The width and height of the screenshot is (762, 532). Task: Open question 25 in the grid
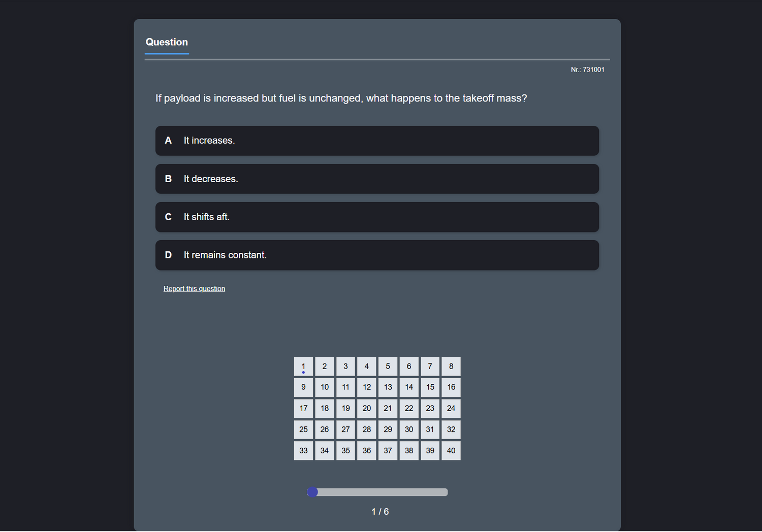click(303, 429)
